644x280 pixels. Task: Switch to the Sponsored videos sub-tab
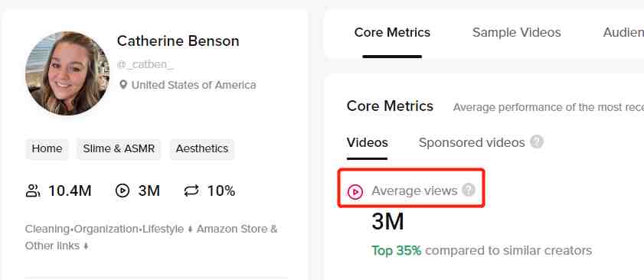click(x=472, y=142)
